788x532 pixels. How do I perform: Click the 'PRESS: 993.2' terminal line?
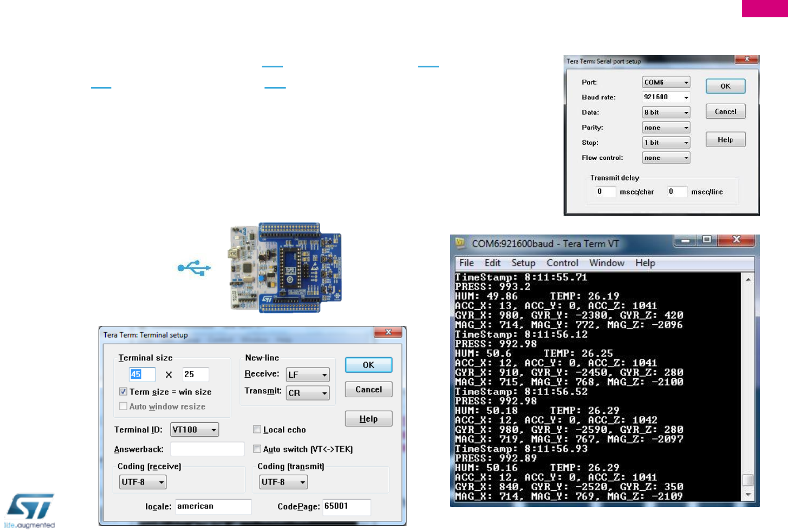pos(493,286)
